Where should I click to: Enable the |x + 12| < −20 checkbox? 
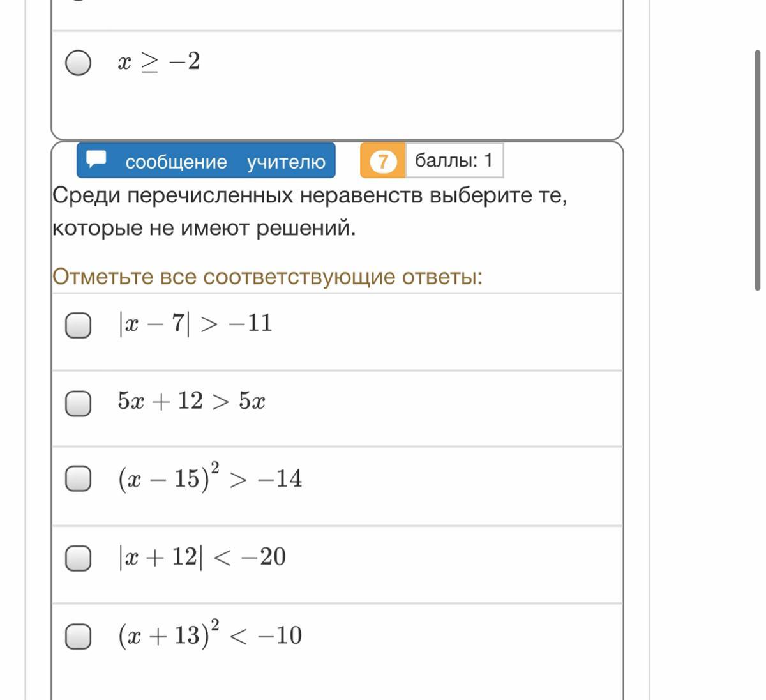pos(79,558)
